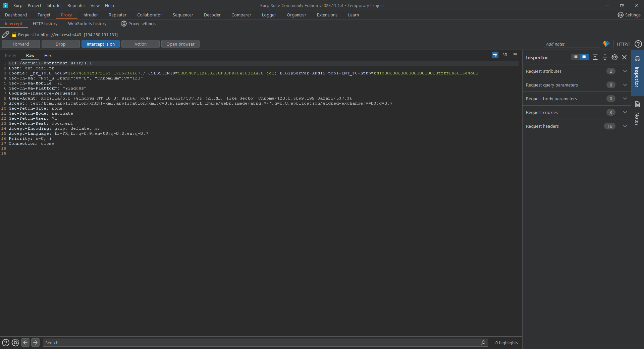Go to next search match arrow
Screen dimensions: 644x349
tap(35, 342)
